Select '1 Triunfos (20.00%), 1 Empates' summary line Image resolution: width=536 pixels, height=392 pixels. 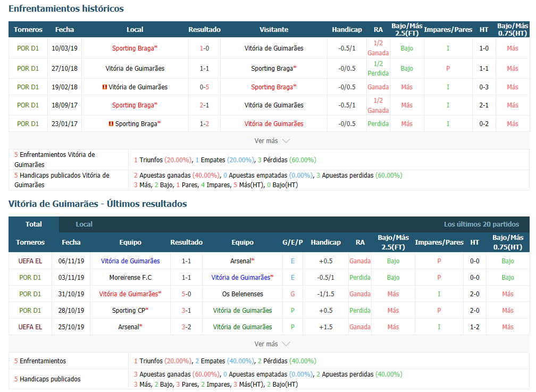coord(225,160)
